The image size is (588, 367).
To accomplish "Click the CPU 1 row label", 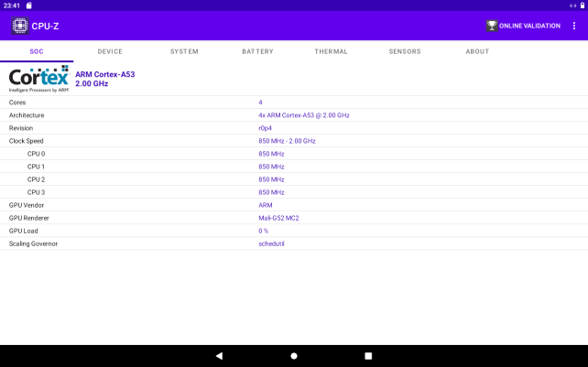I will coord(36,167).
